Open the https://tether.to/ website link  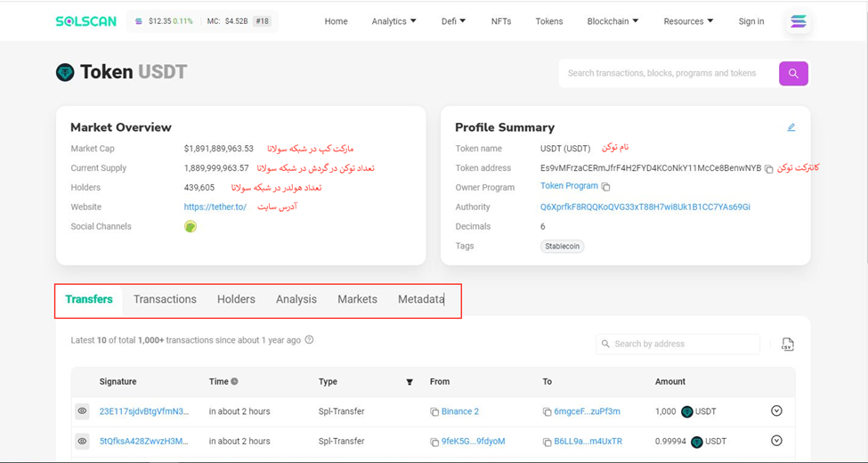tap(215, 207)
